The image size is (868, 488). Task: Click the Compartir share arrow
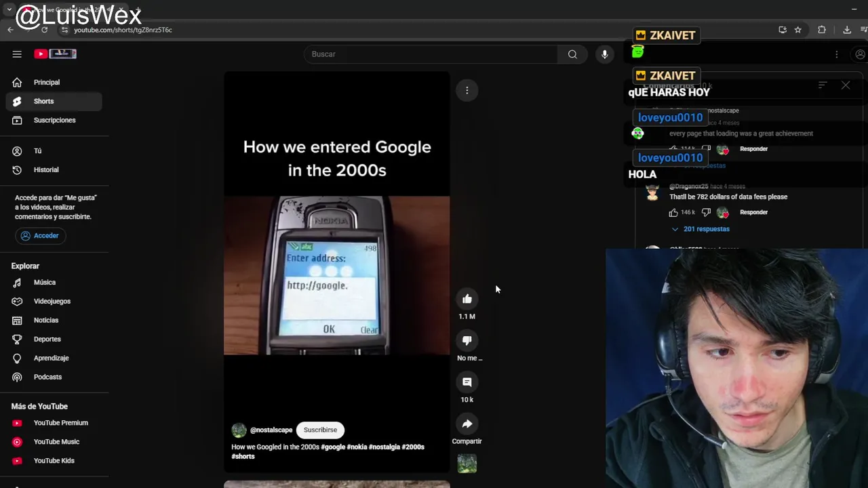[x=467, y=424]
